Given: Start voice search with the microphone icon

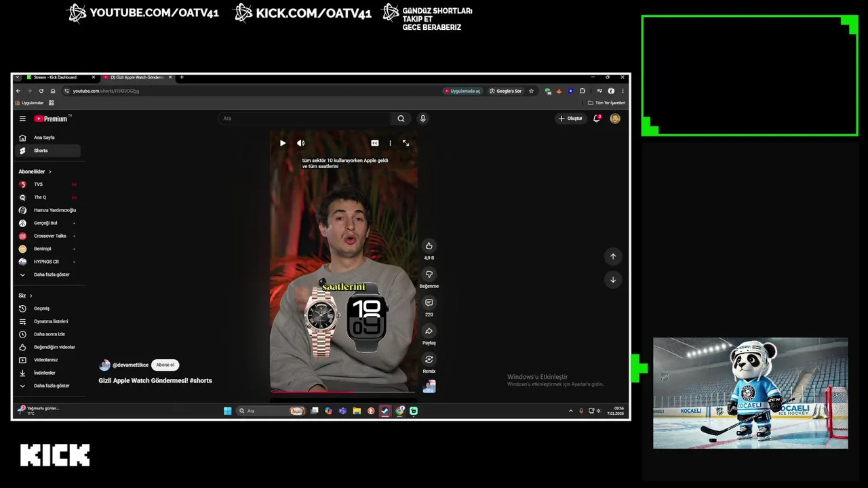Looking at the screenshot, I should click(x=422, y=119).
